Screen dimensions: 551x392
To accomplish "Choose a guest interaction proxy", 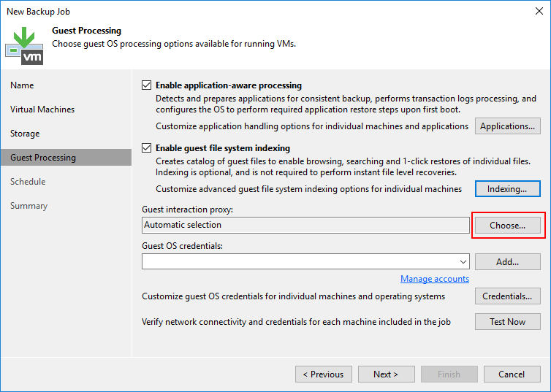I will pos(508,226).
